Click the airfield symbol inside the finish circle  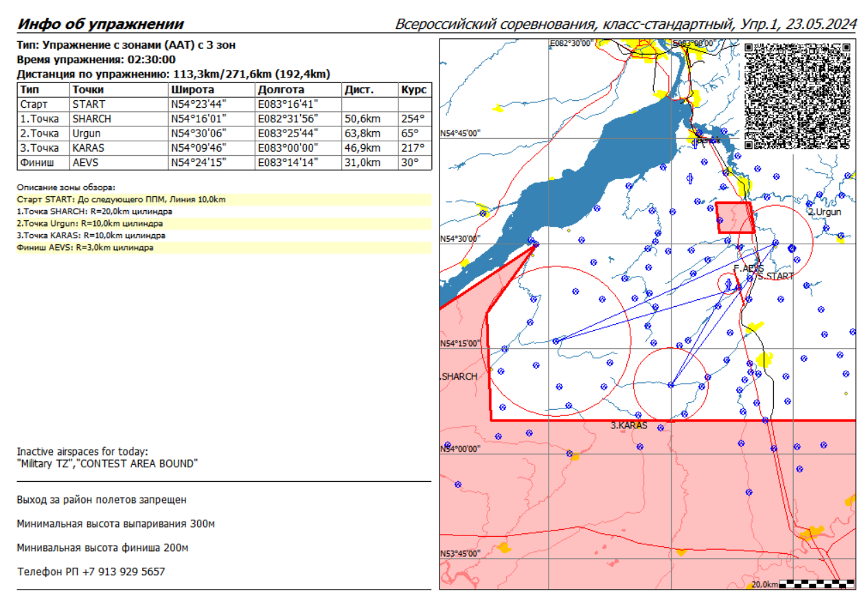729,283
